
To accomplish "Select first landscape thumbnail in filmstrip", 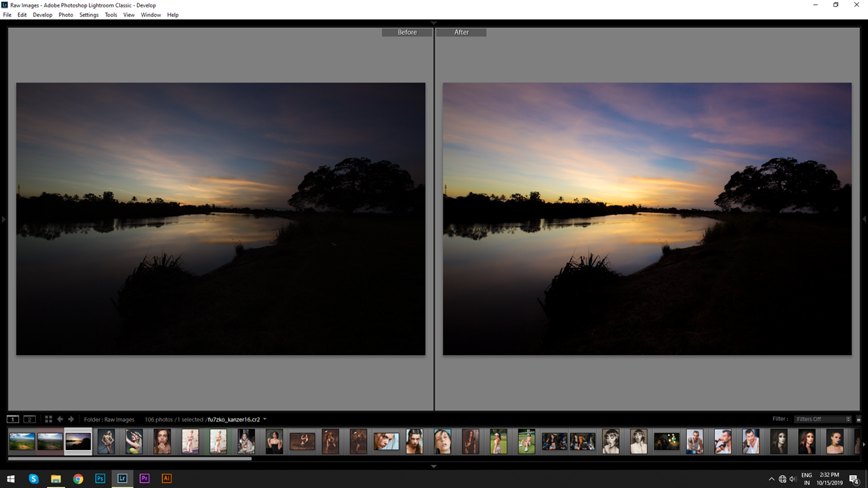I will pos(22,441).
